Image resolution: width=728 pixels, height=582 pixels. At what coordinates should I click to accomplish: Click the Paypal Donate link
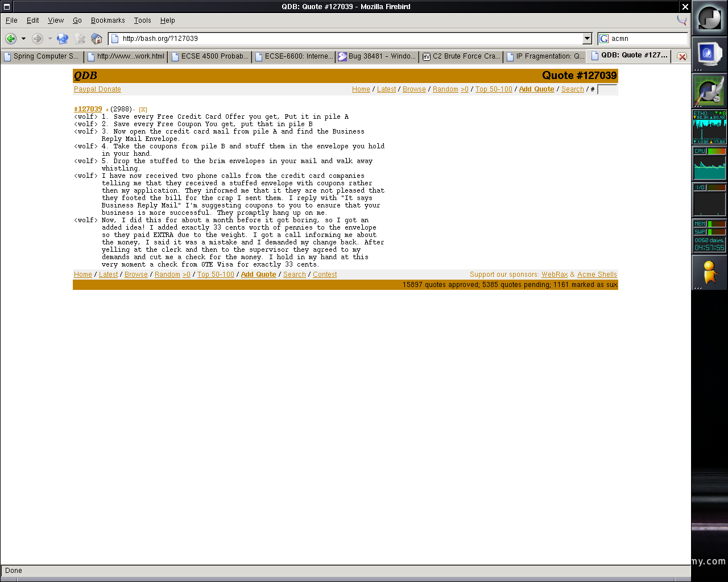point(97,89)
